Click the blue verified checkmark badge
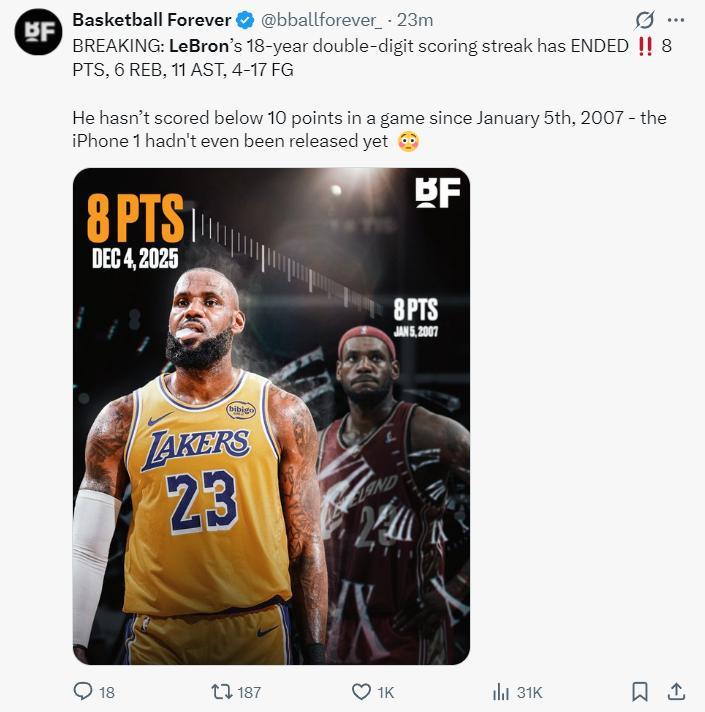This screenshot has width=705, height=712. click(x=243, y=20)
